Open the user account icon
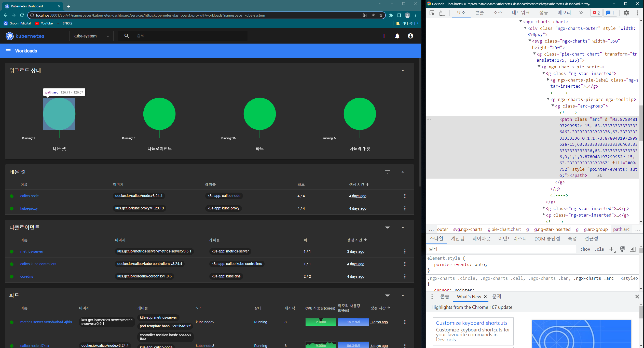Viewport: 644px width, 348px height. [x=410, y=36]
